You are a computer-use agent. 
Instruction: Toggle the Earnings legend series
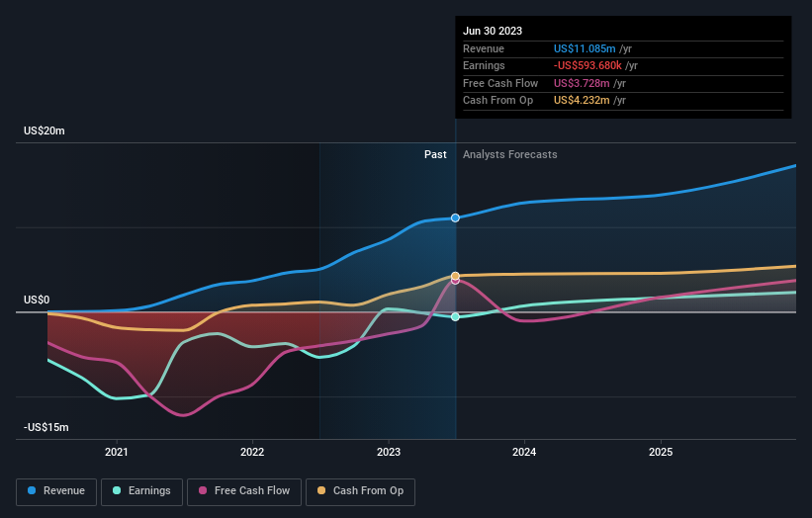point(141,491)
